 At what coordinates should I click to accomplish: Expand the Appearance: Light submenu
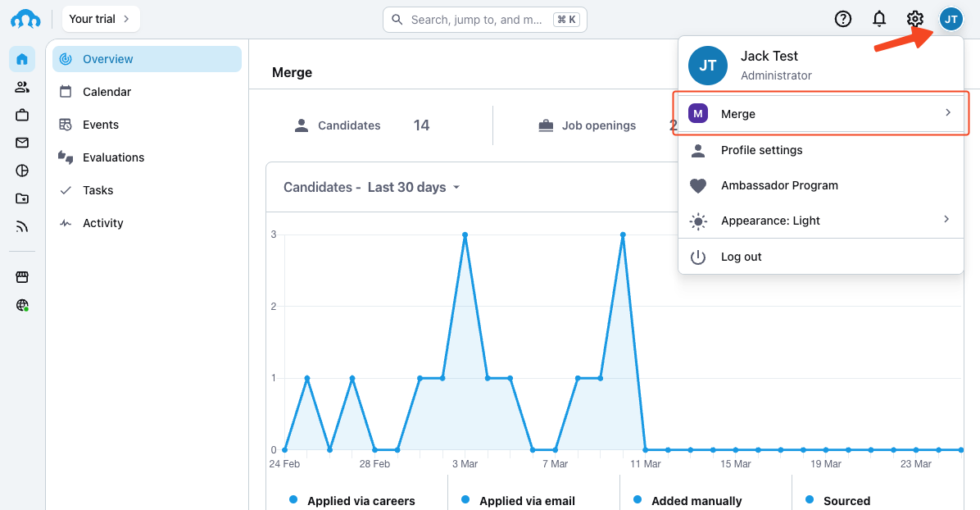(821, 221)
